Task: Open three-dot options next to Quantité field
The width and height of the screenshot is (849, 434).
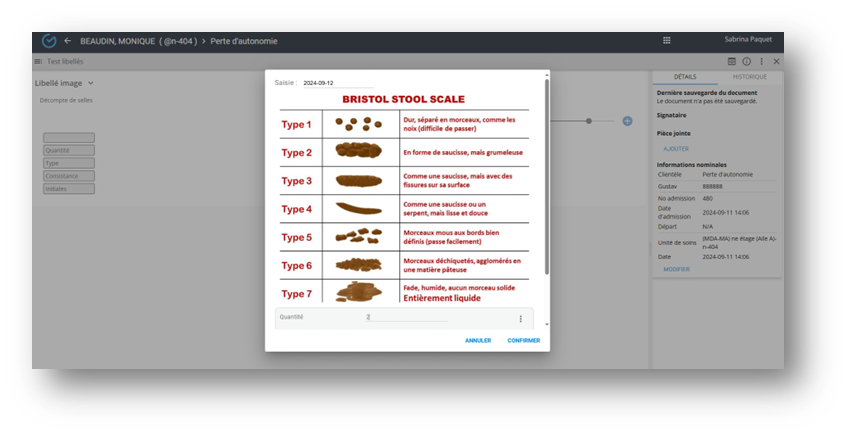Action: click(520, 319)
